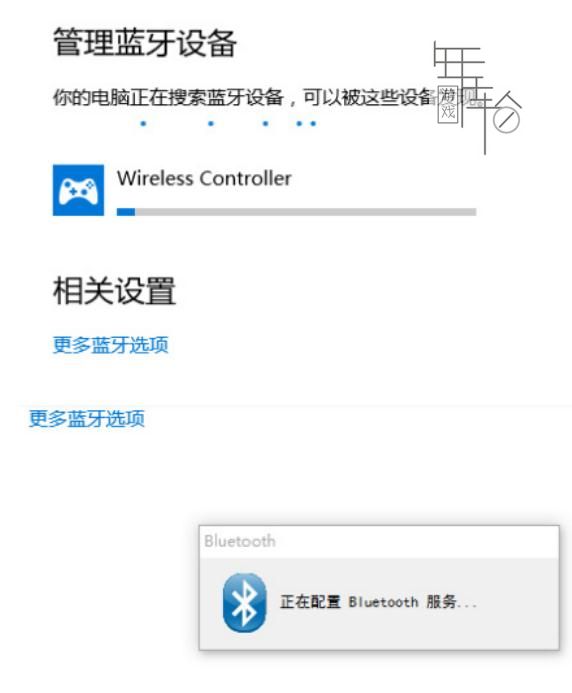Open 更多蓝牙选项 link under 相关设置
Image resolution: width=572 pixels, height=693 pixels.
tap(111, 345)
